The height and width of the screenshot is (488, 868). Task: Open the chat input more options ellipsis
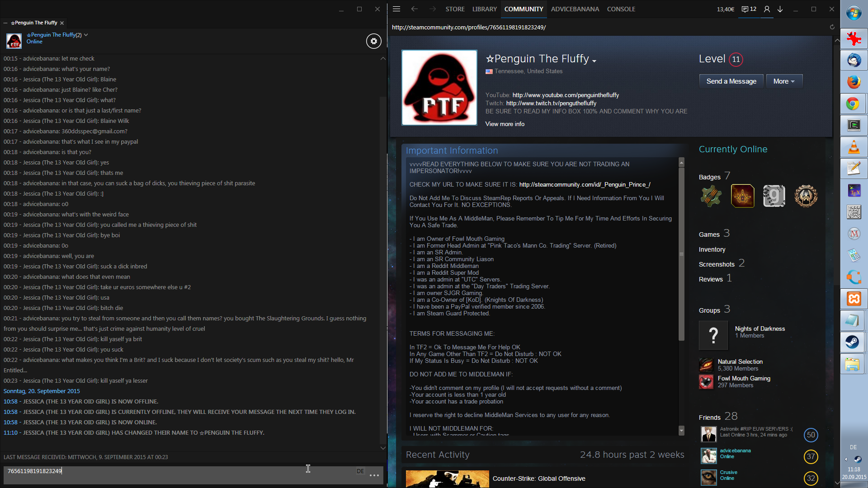pyautogui.click(x=374, y=475)
